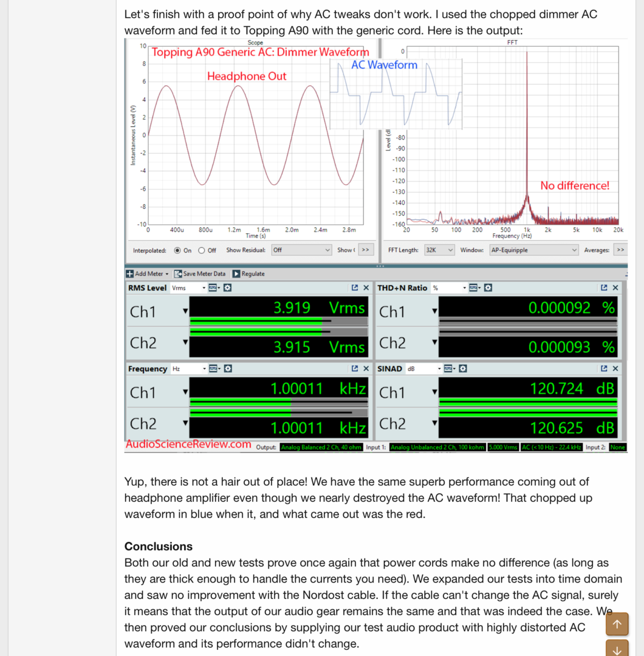The width and height of the screenshot is (644, 656).
Task: Click Save Meter Data toolbar button
Action: (x=200, y=273)
